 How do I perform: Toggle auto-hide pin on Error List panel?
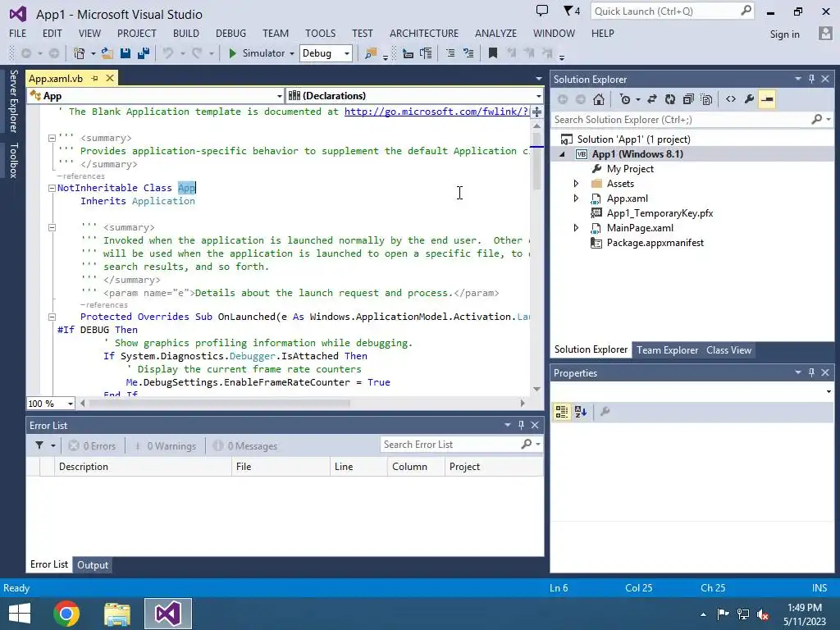[x=521, y=425]
